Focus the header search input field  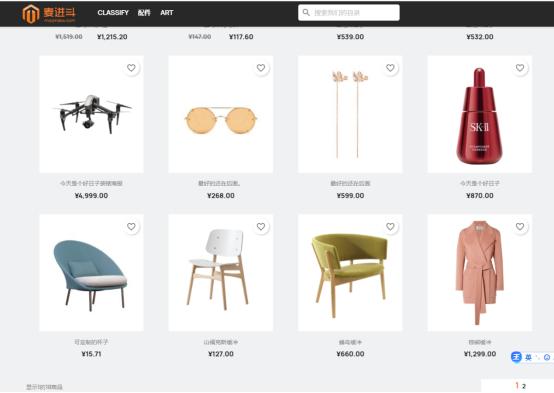(349, 12)
